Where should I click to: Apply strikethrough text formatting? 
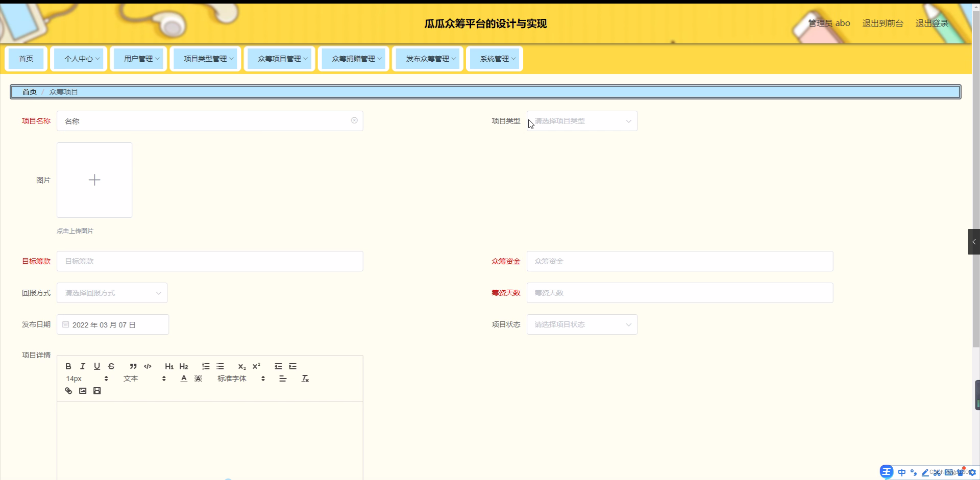click(x=111, y=366)
